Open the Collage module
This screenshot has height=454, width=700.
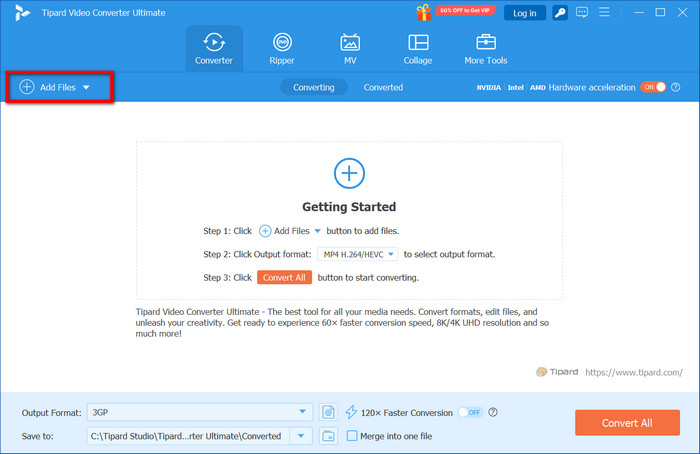[418, 48]
